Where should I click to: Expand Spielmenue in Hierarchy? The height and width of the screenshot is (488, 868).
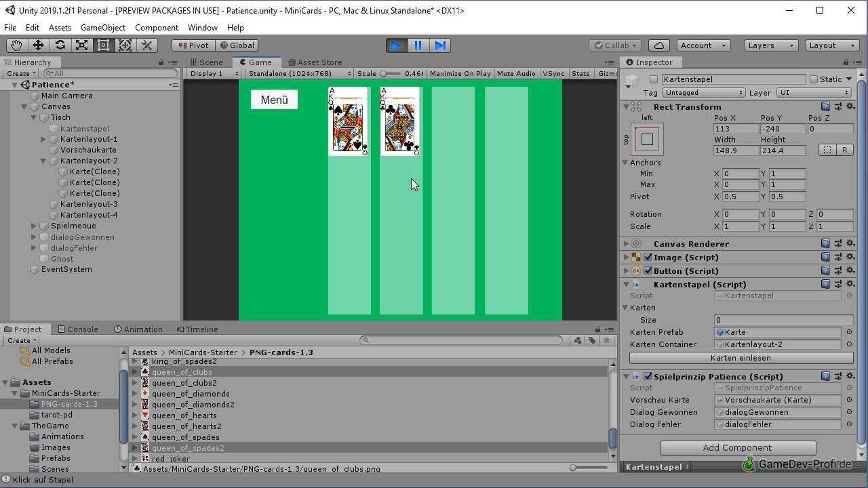coord(34,226)
